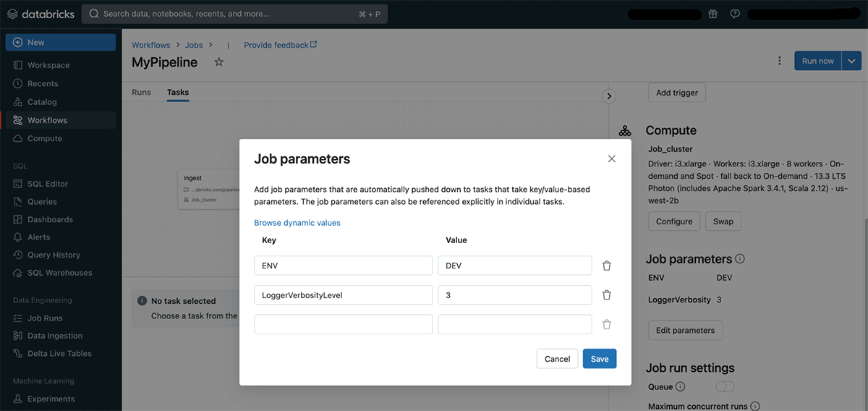Close the Job parameters dialog
The image size is (868, 411).
click(x=612, y=158)
